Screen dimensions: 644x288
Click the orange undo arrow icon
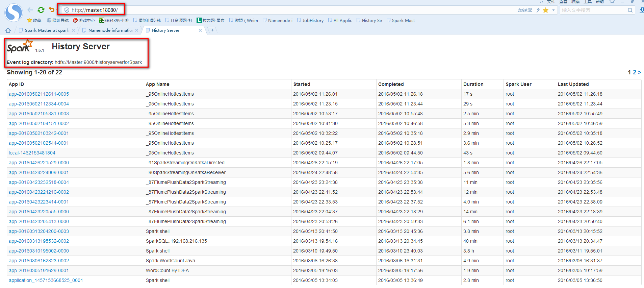tap(51, 10)
